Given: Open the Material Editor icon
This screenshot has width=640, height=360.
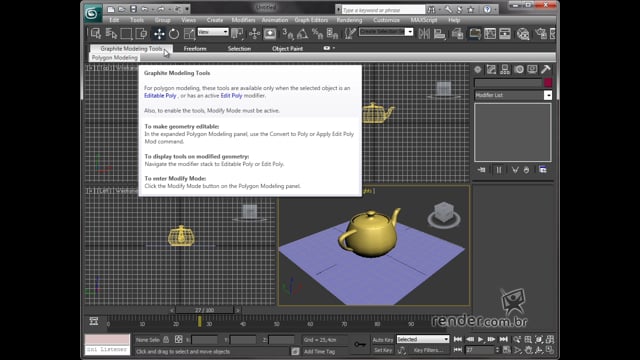Looking at the screenshot, I should 523,33.
